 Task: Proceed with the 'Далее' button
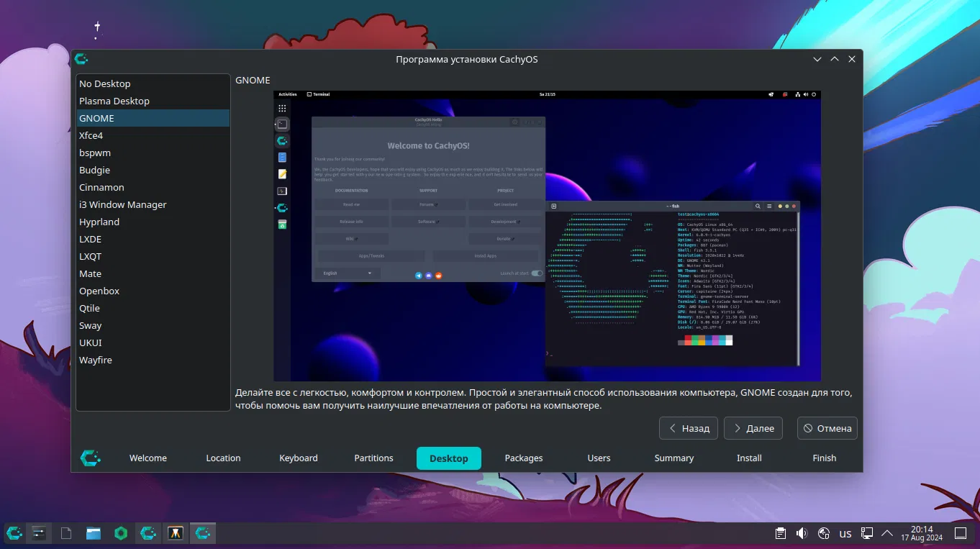click(x=753, y=428)
